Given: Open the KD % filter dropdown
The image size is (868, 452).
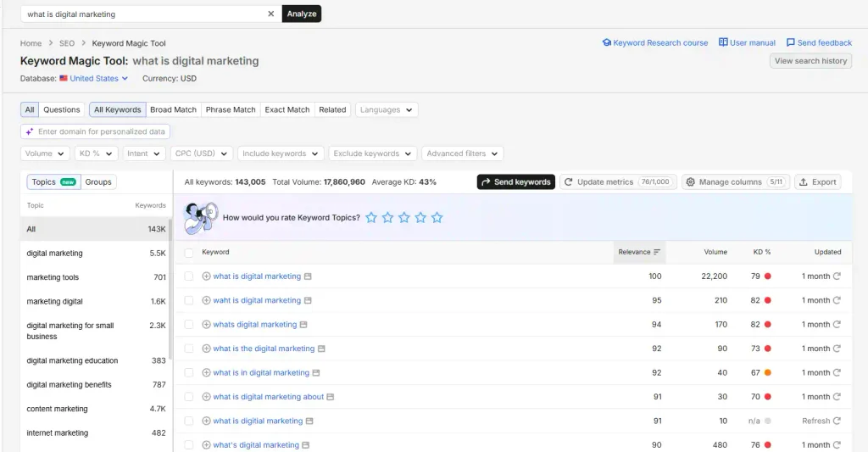Looking at the screenshot, I should point(96,153).
